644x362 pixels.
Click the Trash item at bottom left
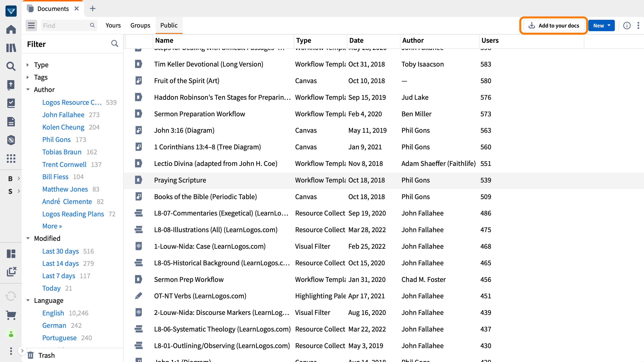point(46,355)
